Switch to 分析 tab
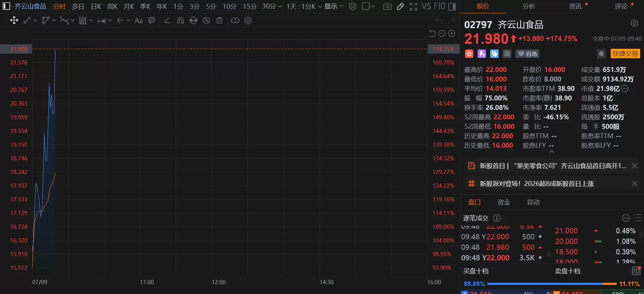 (x=529, y=6)
